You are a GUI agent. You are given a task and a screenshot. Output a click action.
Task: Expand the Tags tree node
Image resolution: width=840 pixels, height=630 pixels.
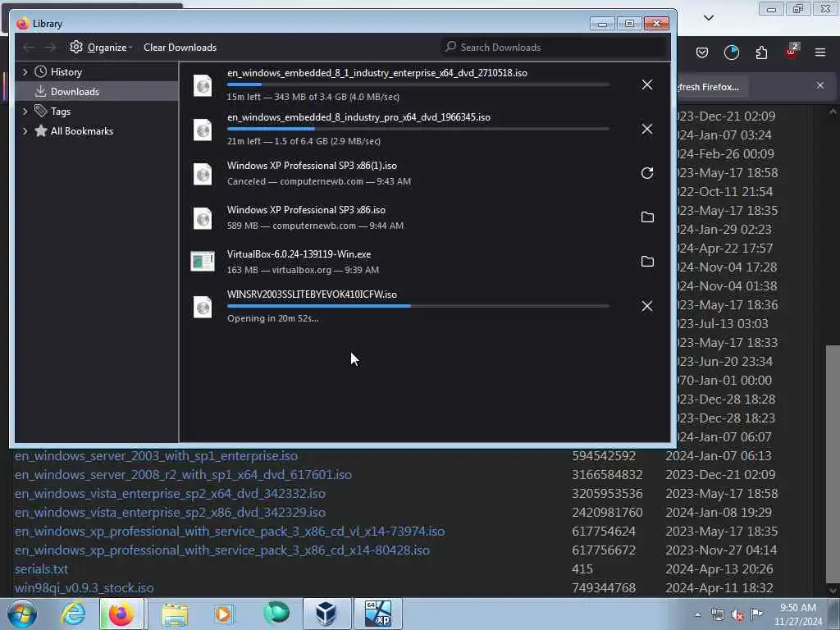click(x=25, y=112)
